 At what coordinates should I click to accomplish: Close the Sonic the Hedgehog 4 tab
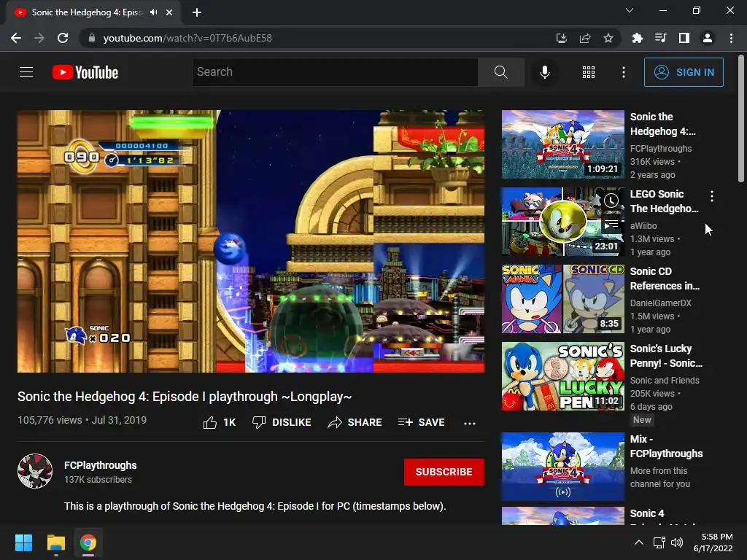coord(169,12)
